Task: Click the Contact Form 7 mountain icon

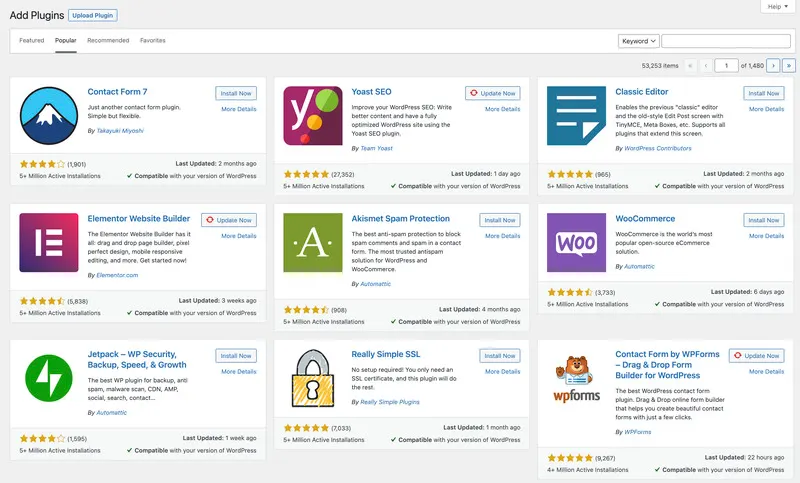Action: tap(49, 116)
